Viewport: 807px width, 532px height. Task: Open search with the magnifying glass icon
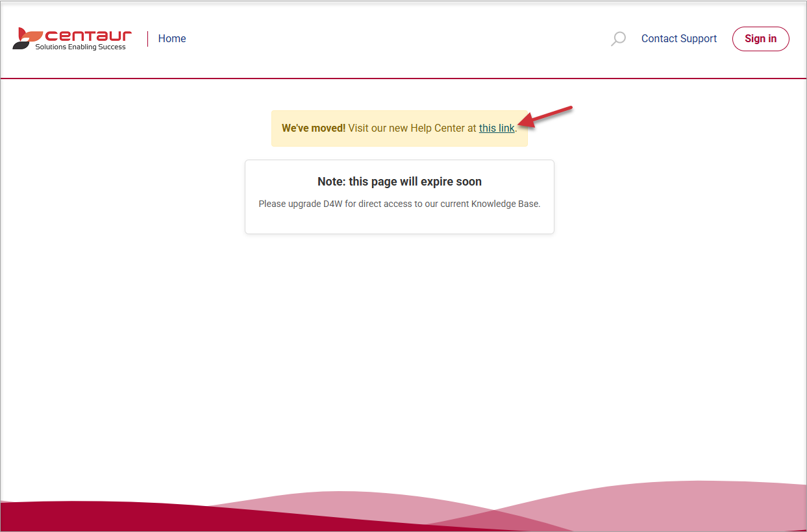pyautogui.click(x=618, y=39)
